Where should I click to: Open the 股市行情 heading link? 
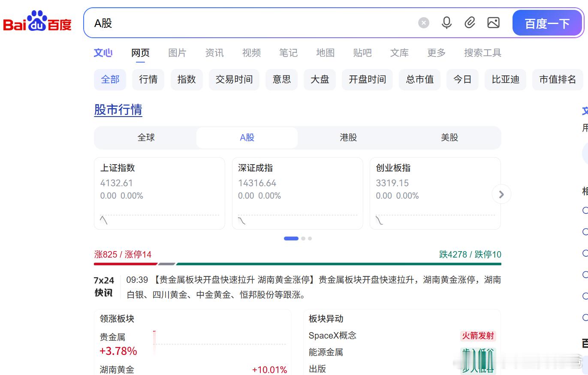click(x=118, y=110)
